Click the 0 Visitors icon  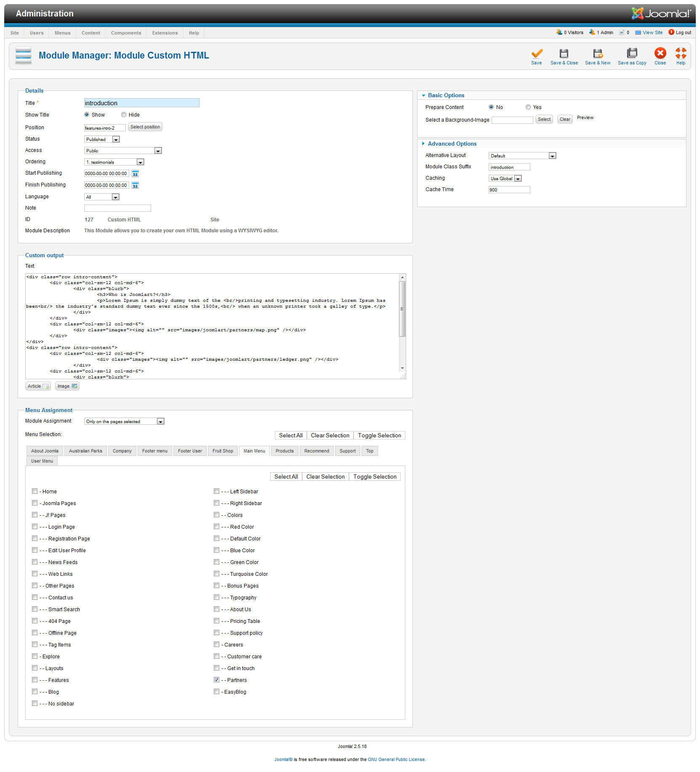[559, 32]
